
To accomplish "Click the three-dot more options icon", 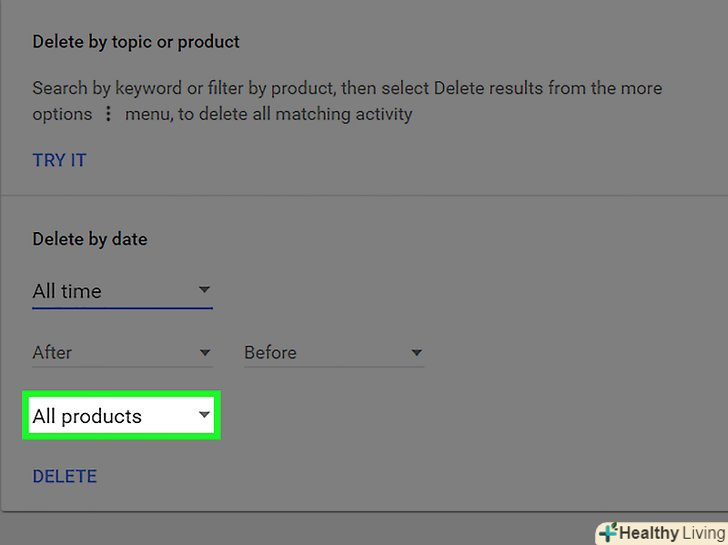I will click(109, 114).
